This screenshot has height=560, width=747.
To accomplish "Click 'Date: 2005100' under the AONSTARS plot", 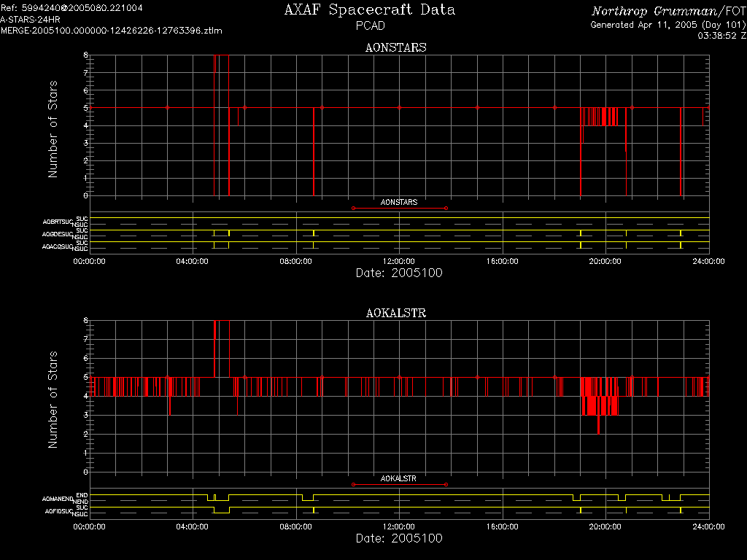I will [x=399, y=273].
